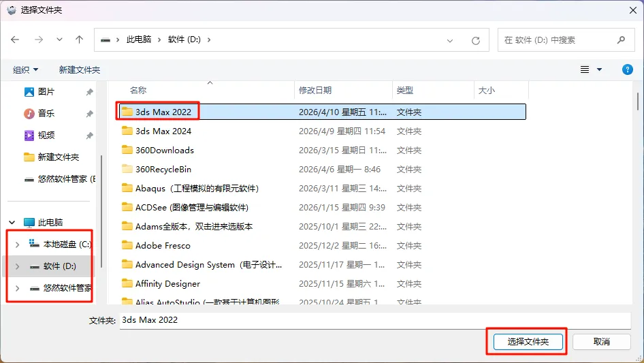The width and height of the screenshot is (644, 363).
Task: Unpin 音乐 using its pin icon
Action: point(89,114)
